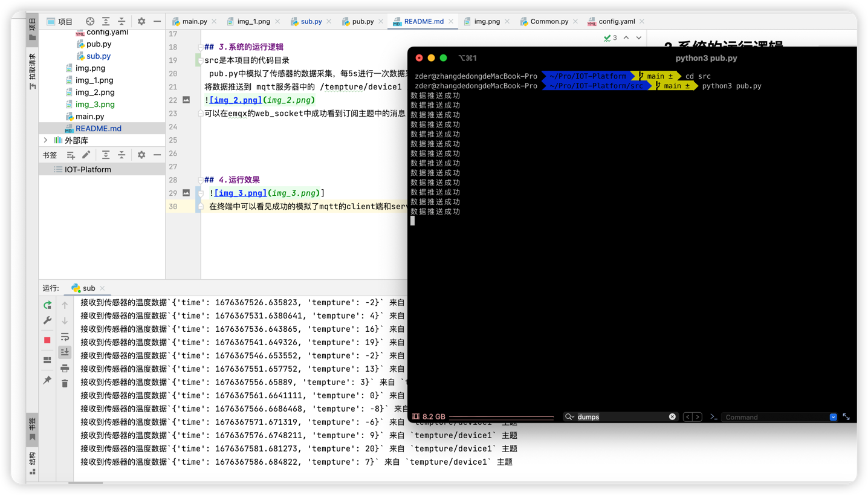Switch to the Common.py editor tab
Image resolution: width=868 pixels, height=495 pixels.
(549, 21)
